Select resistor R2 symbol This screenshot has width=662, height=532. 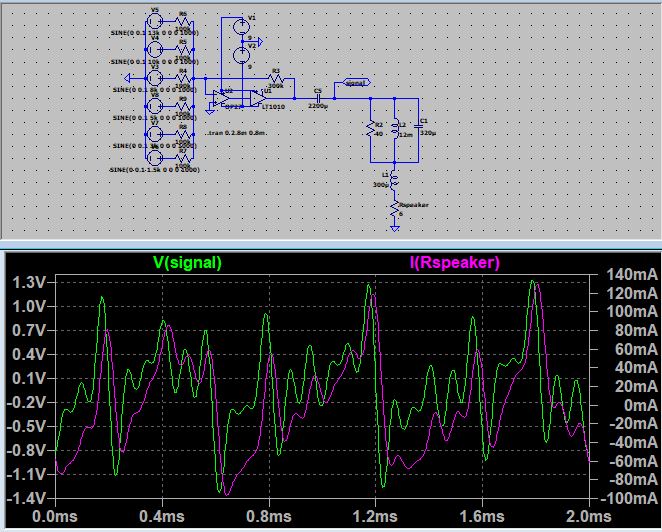coord(370,129)
